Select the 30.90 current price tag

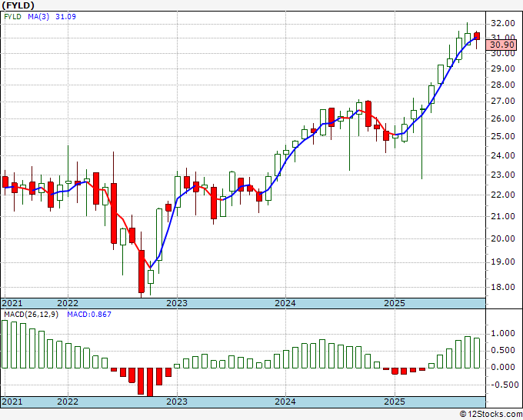[x=502, y=45]
